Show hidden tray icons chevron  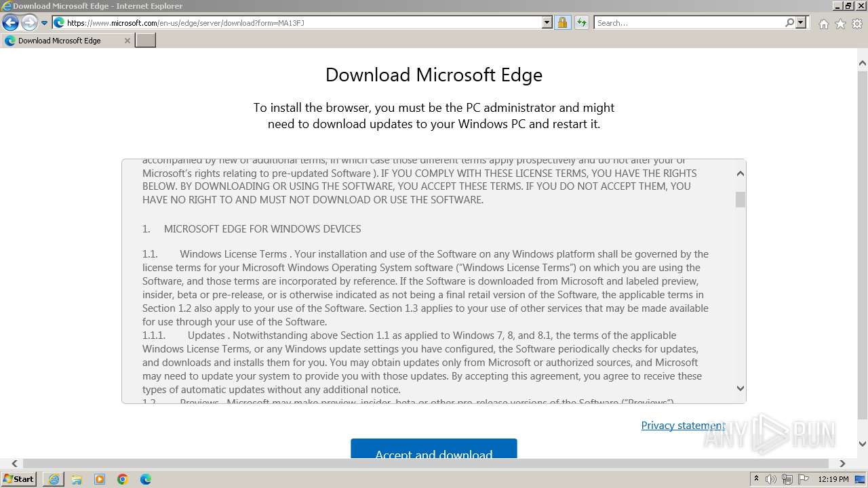[x=756, y=479]
